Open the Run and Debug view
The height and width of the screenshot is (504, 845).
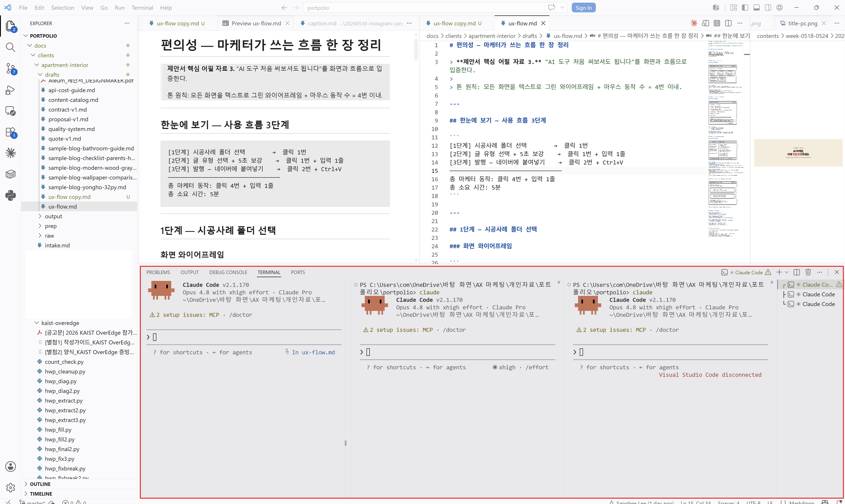(11, 90)
